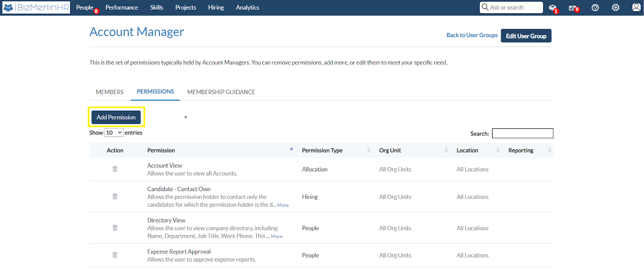Click the Candidate - Contact Own permission name
The image size is (644, 270).
click(179, 189)
